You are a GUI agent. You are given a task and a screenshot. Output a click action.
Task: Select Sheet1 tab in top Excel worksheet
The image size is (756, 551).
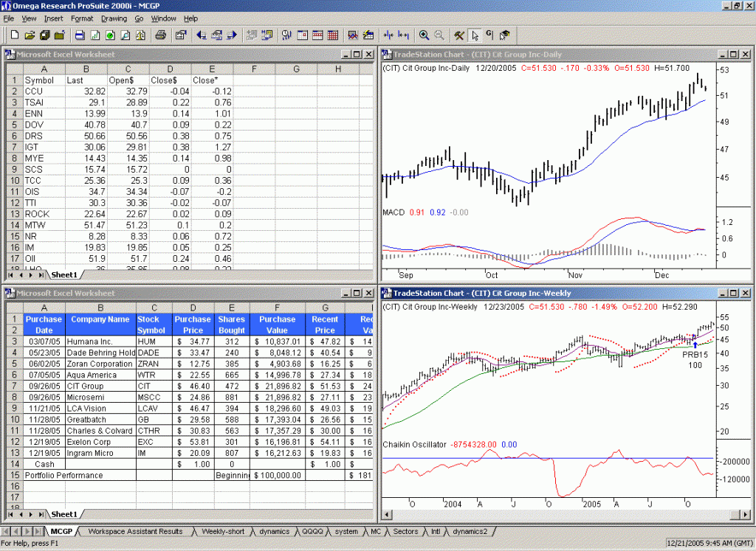tap(64, 274)
